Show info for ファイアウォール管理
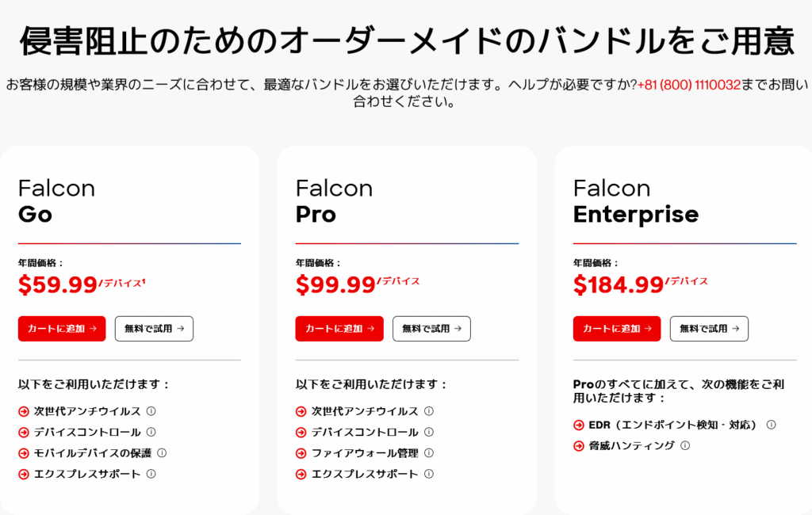812x515 pixels. [x=429, y=453]
